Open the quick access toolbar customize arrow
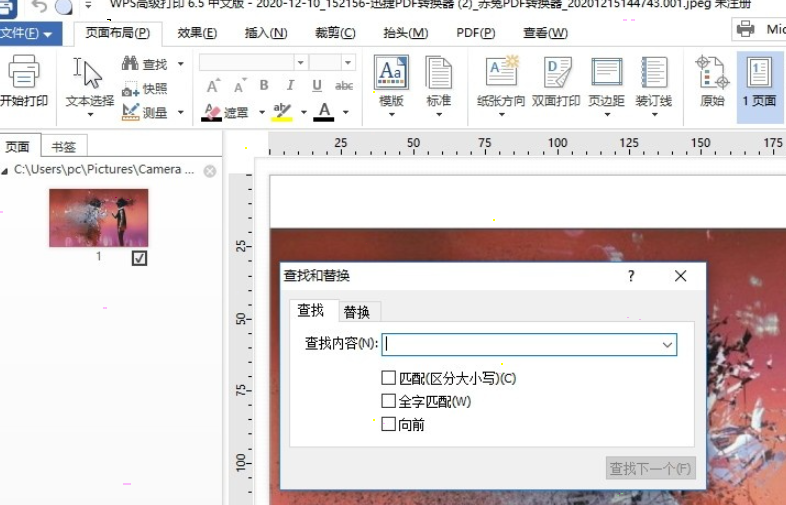Screen dimensions: 786x505 tap(88, 6)
